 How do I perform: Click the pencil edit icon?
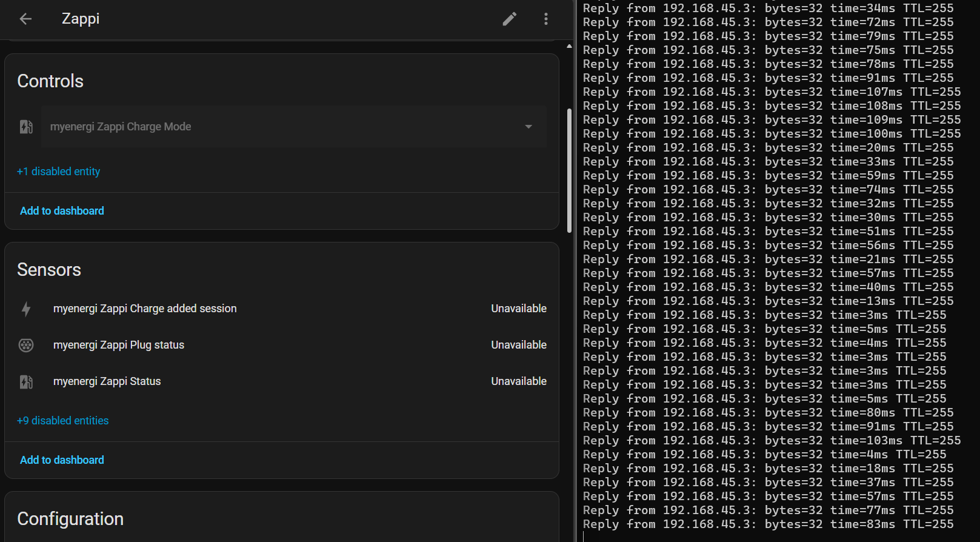(510, 19)
